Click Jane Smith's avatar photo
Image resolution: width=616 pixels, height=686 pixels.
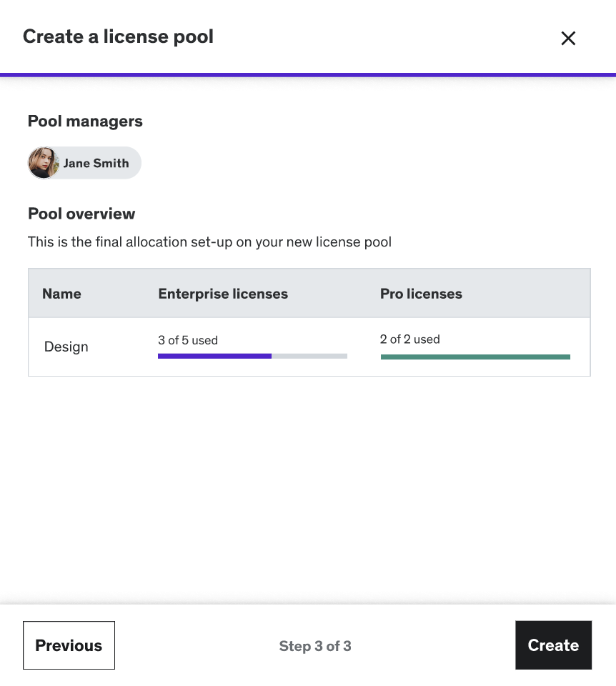[x=44, y=163]
